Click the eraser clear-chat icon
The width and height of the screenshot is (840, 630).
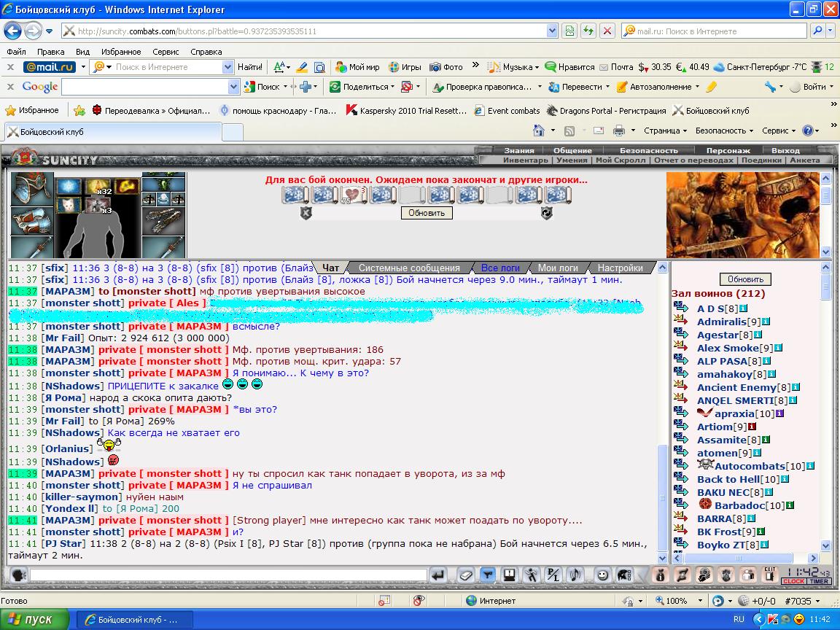click(x=465, y=575)
